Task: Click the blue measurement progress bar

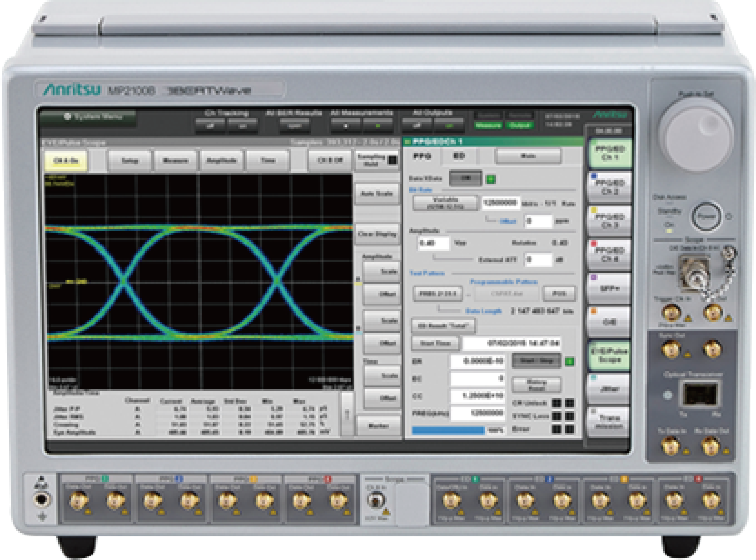Action: [x=448, y=430]
